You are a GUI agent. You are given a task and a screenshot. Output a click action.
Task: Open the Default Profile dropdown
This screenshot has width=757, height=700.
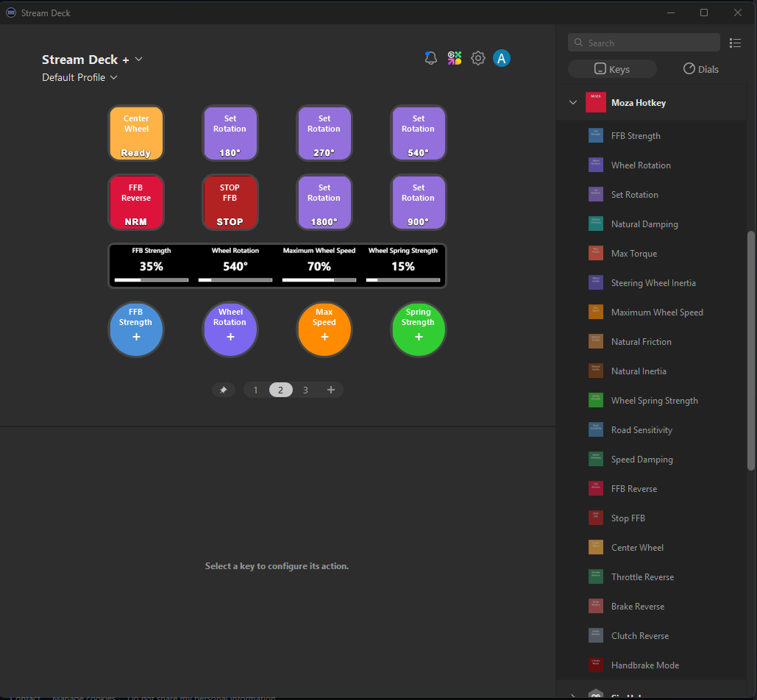[x=79, y=77]
